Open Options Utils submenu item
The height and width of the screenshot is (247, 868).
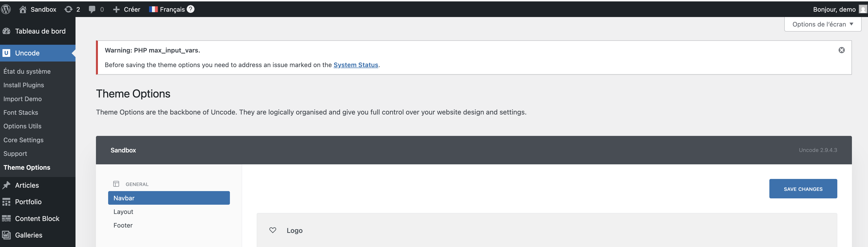click(22, 126)
